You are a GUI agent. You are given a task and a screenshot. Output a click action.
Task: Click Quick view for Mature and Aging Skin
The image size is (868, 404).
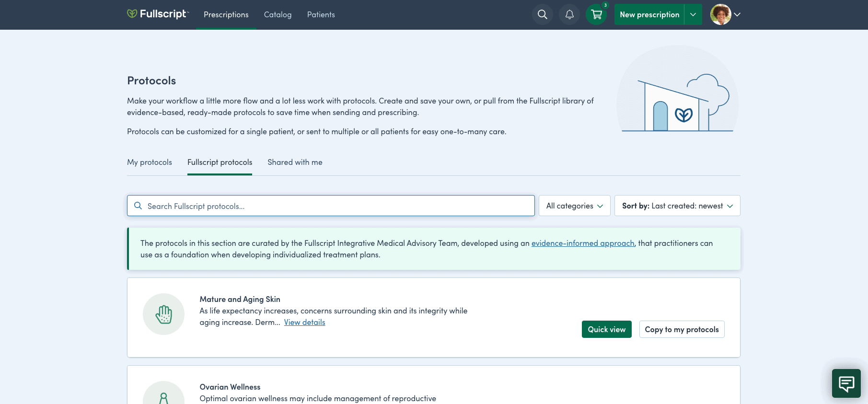point(607,329)
